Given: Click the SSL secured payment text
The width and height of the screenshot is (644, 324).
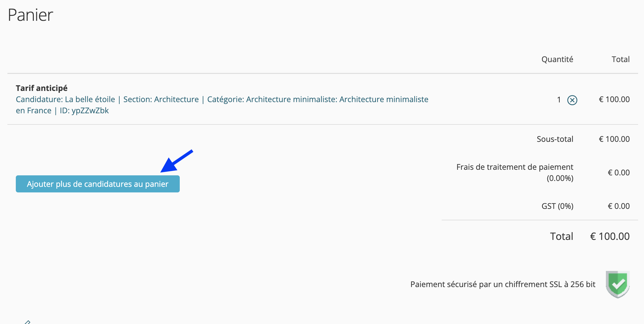Looking at the screenshot, I should coord(503,284).
